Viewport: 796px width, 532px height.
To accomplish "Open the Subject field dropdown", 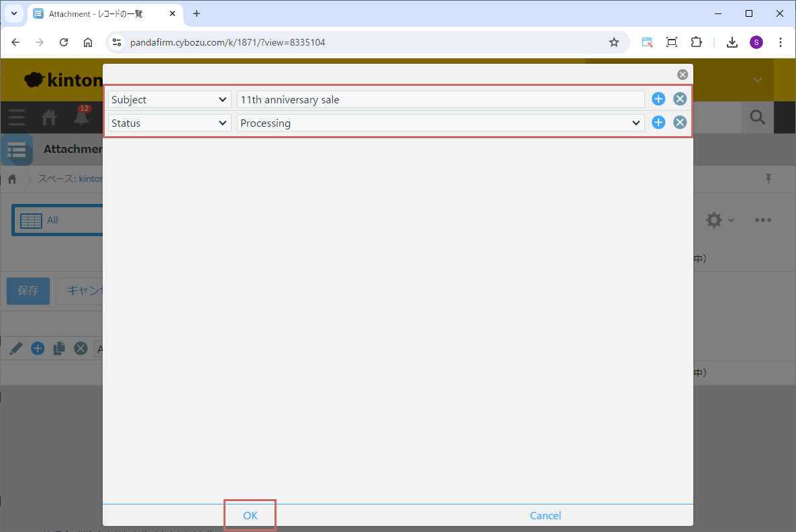I will click(169, 99).
